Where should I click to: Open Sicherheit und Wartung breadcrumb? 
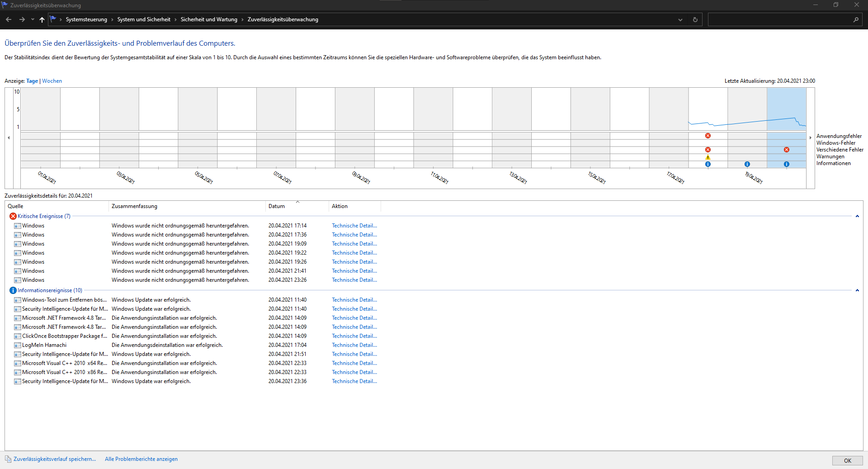tap(209, 19)
